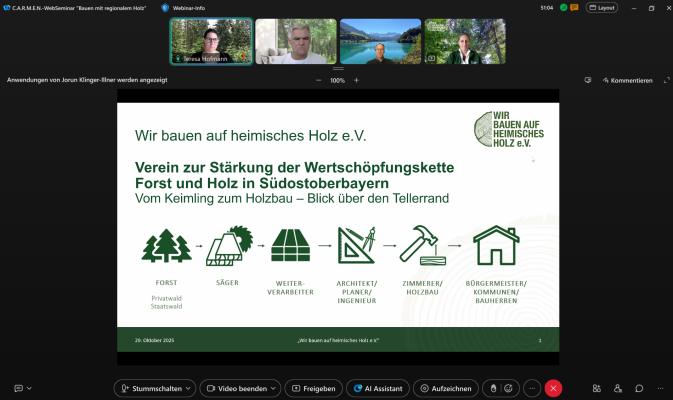The image size is (673, 400).
Task: Click the webinar title in title bar
Action: (79, 8)
